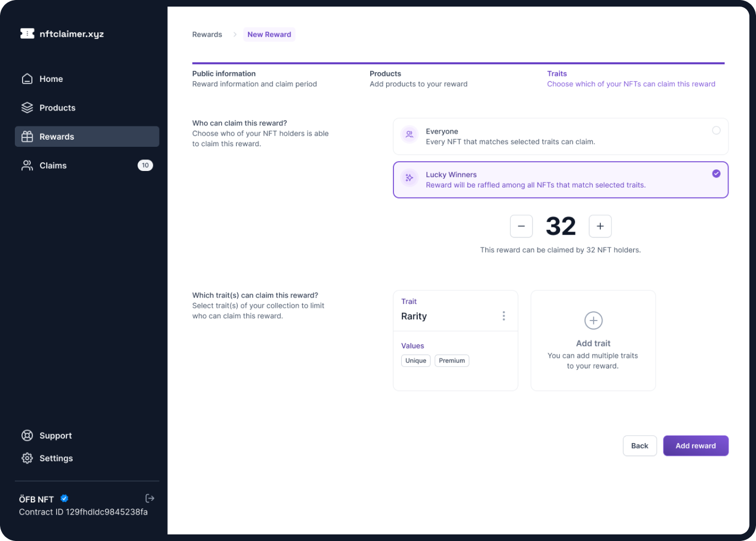Click the plus circle Add trait icon
The image size is (756, 541).
tap(593, 321)
